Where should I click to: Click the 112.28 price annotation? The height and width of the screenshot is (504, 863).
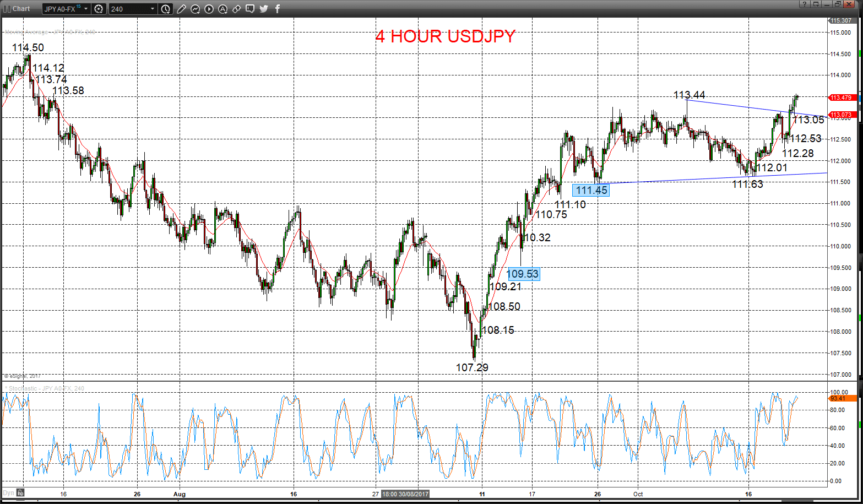point(798,153)
